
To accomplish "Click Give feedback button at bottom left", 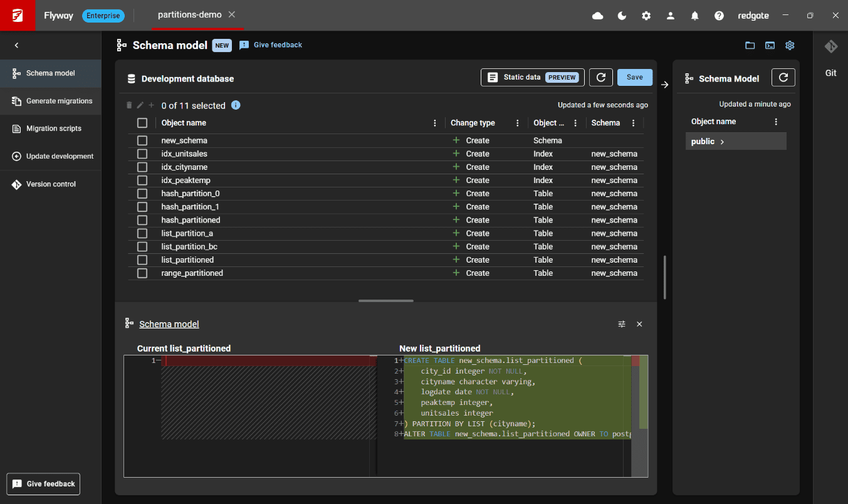I will 43,484.
